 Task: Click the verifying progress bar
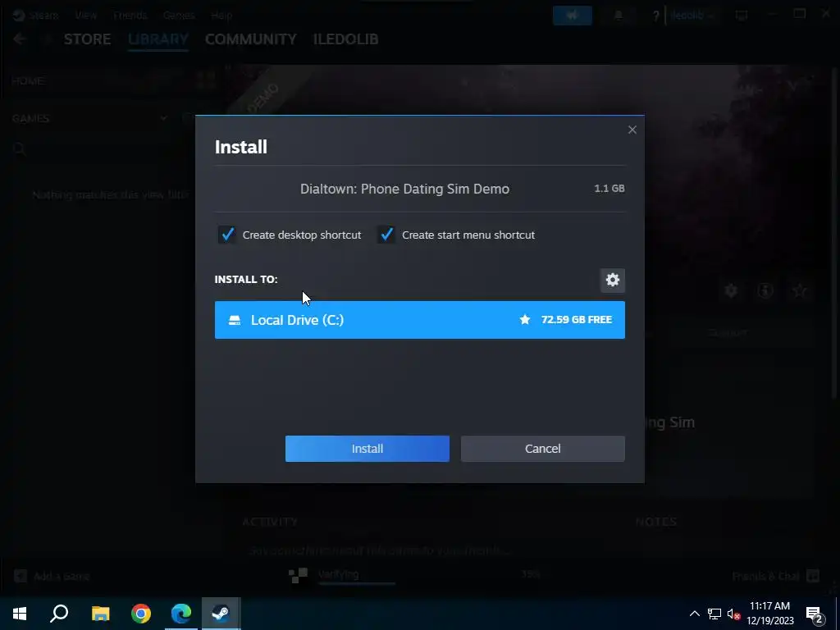(x=357, y=583)
